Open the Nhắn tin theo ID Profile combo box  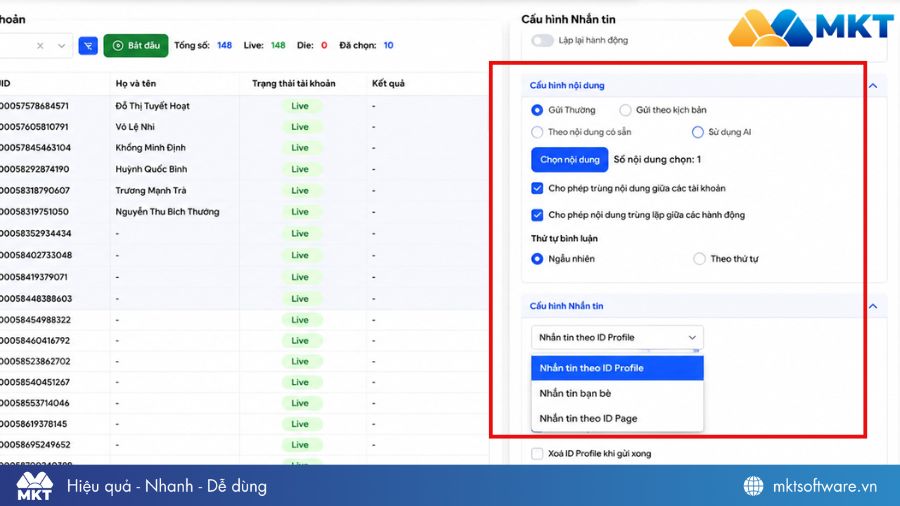click(617, 337)
